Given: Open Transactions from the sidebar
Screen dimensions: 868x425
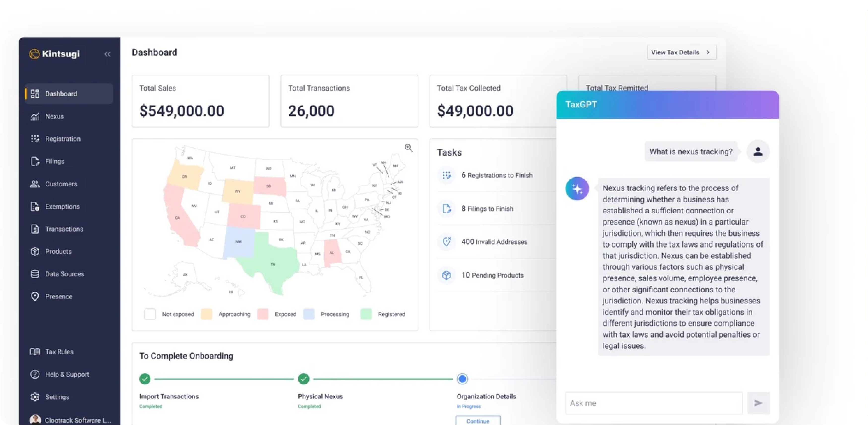Looking at the screenshot, I should pos(64,229).
